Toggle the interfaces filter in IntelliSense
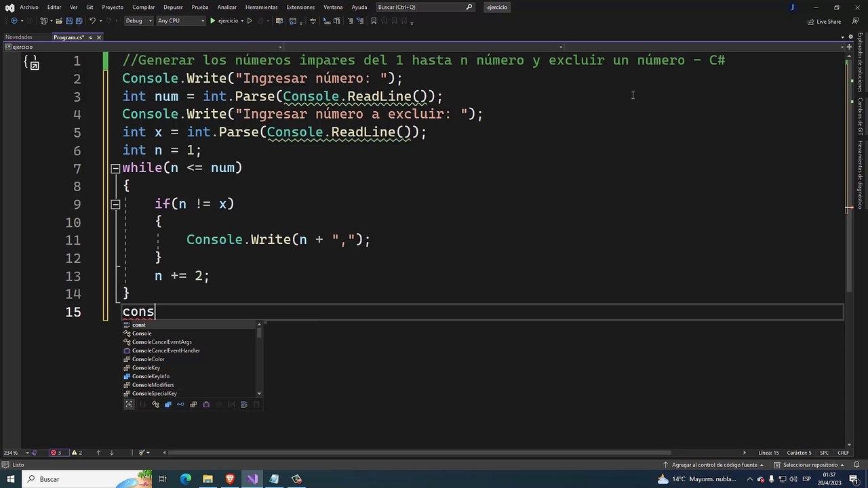 pos(180,405)
